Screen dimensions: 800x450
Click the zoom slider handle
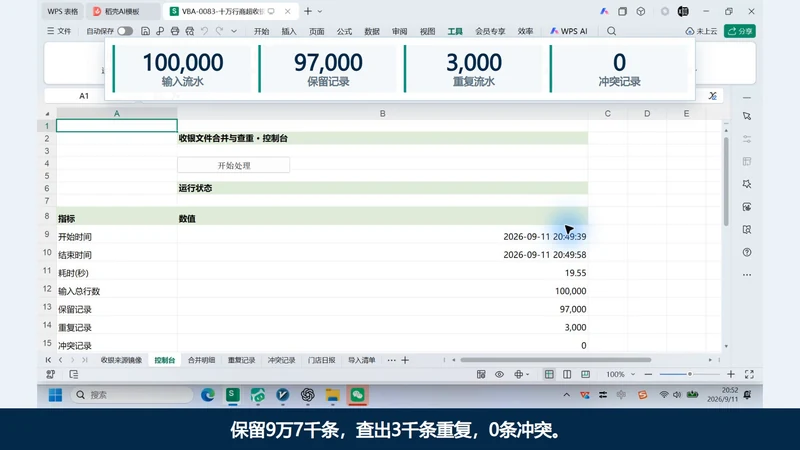[690, 374]
